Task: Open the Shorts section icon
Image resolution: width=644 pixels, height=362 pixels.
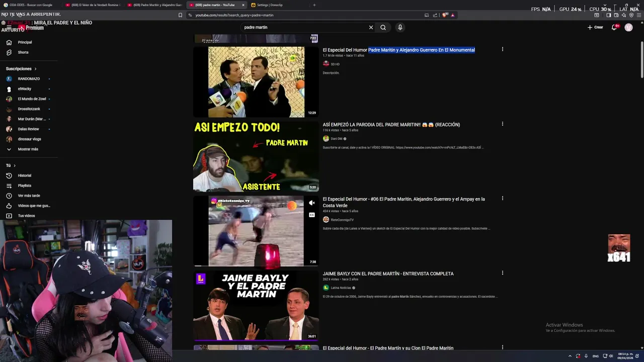Action: click(9, 52)
